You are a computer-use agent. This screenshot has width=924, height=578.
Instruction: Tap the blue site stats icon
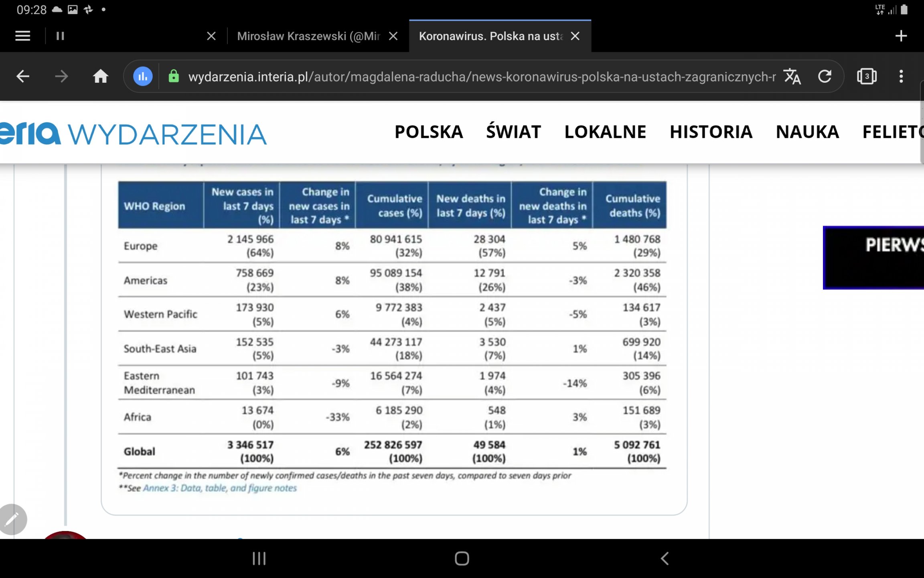[143, 76]
